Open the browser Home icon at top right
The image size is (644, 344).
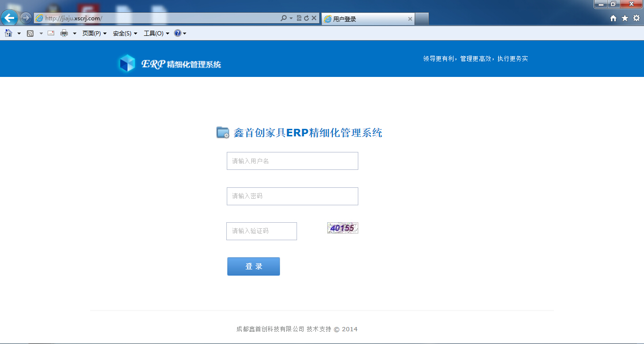613,18
